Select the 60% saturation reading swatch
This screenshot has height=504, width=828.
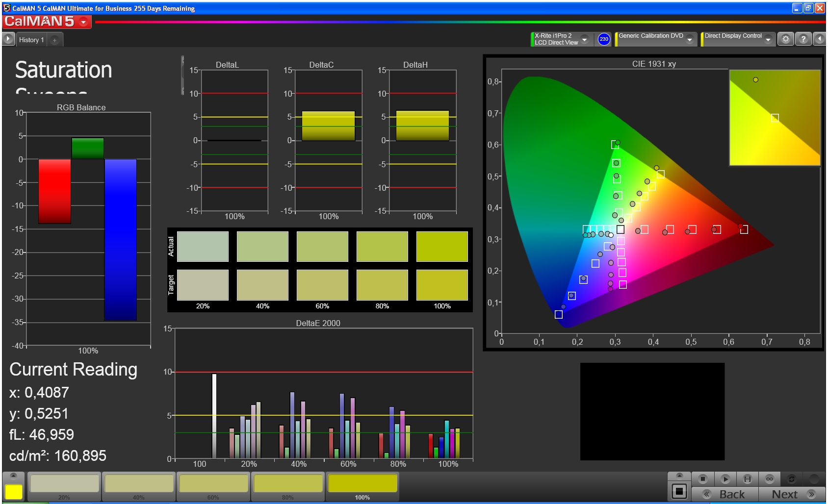pyautogui.click(x=213, y=486)
